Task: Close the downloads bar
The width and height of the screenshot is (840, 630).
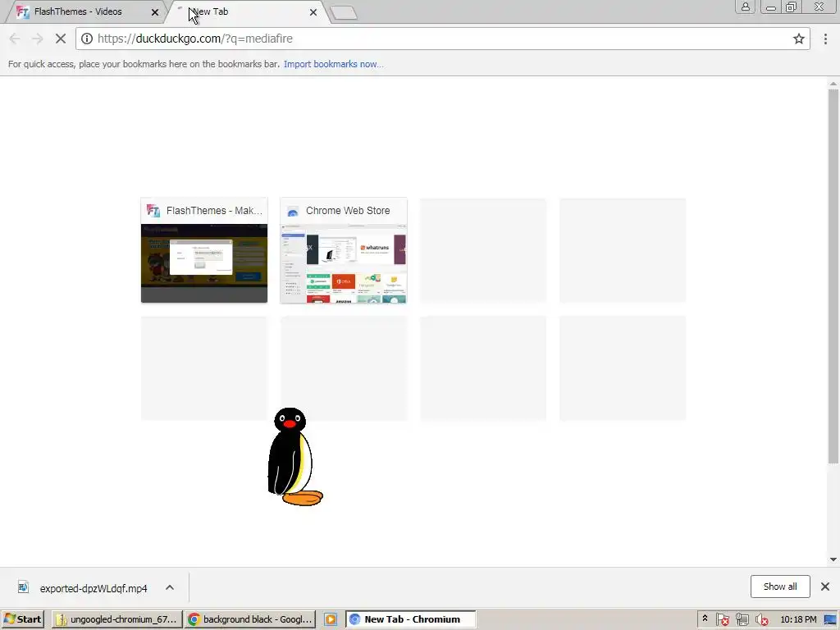Action: pyautogui.click(x=825, y=587)
